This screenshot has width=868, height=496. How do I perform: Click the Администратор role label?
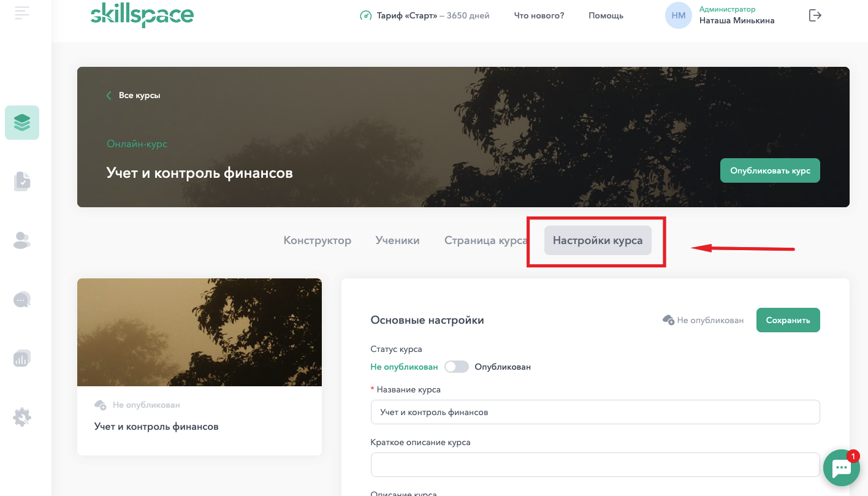[x=728, y=9]
